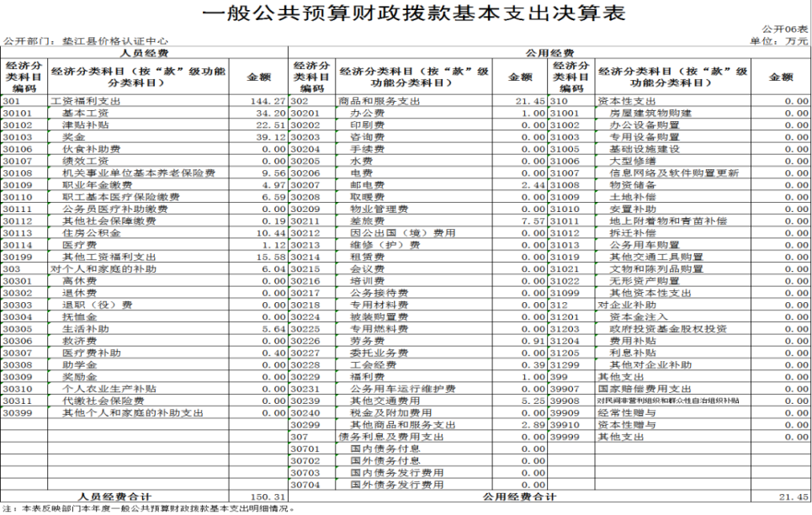This screenshot has height=515, width=812.
Task: Click the 人员经费 section header
Action: click(x=144, y=53)
